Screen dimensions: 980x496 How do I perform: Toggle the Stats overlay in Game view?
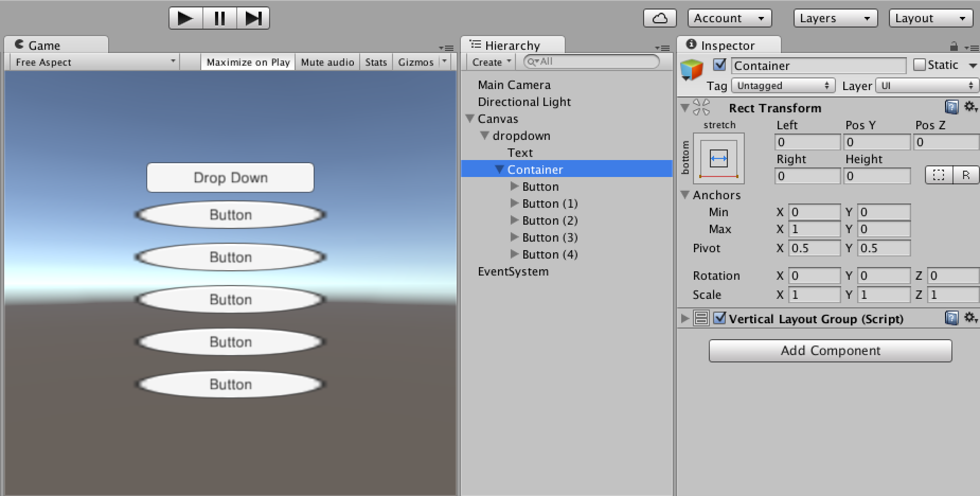point(376,61)
